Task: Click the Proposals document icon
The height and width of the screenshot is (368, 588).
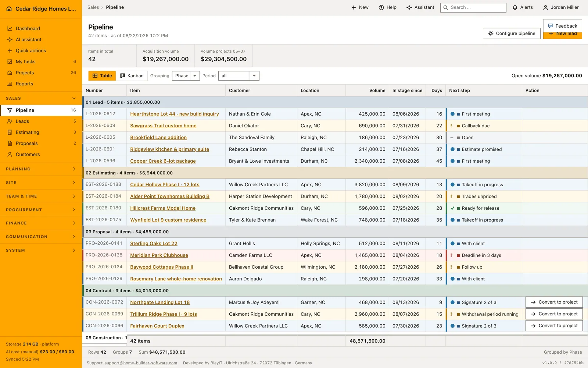Action: [10, 144]
